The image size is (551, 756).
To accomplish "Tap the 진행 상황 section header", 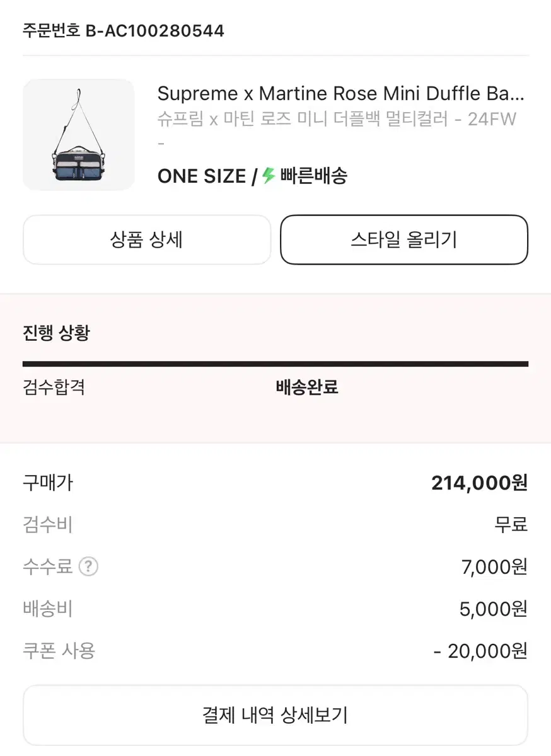I will click(56, 333).
